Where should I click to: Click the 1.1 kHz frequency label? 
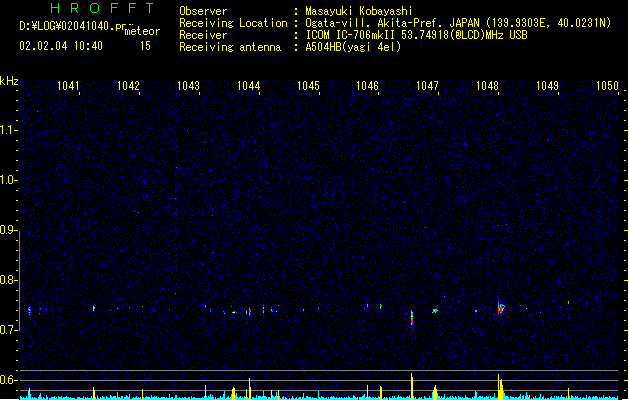tap(8, 130)
